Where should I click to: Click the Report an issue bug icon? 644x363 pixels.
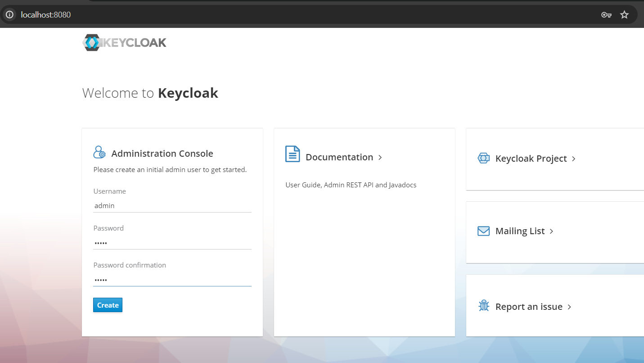click(484, 306)
